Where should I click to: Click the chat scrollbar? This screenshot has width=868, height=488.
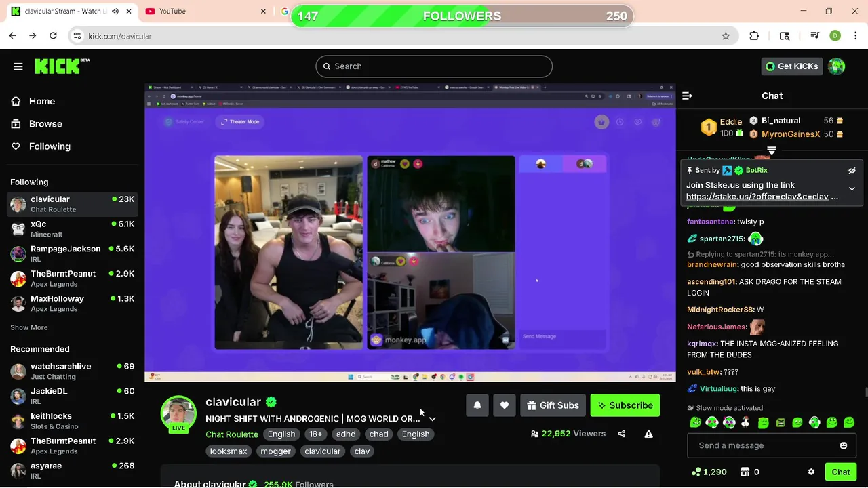point(865,392)
